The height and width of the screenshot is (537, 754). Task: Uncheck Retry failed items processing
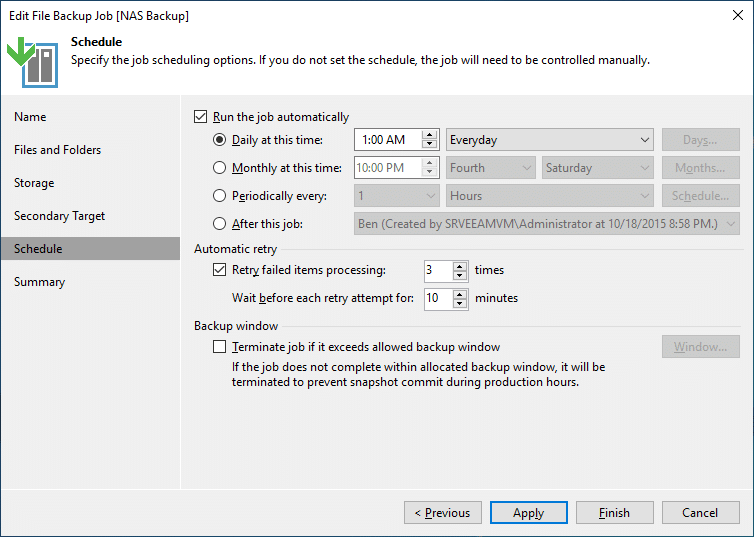point(219,270)
